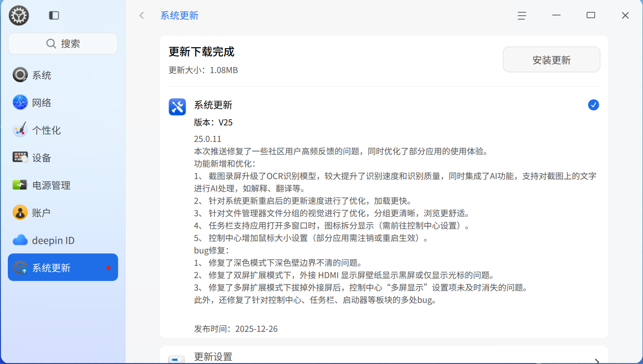643x364 pixels.
Task: Click the 版本：V25 text
Action: click(x=213, y=123)
